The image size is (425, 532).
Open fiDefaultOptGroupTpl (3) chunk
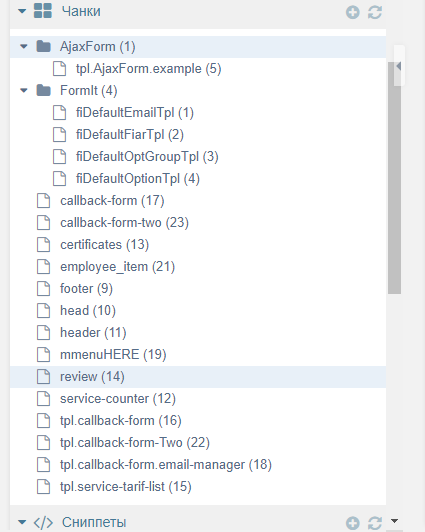[147, 157]
